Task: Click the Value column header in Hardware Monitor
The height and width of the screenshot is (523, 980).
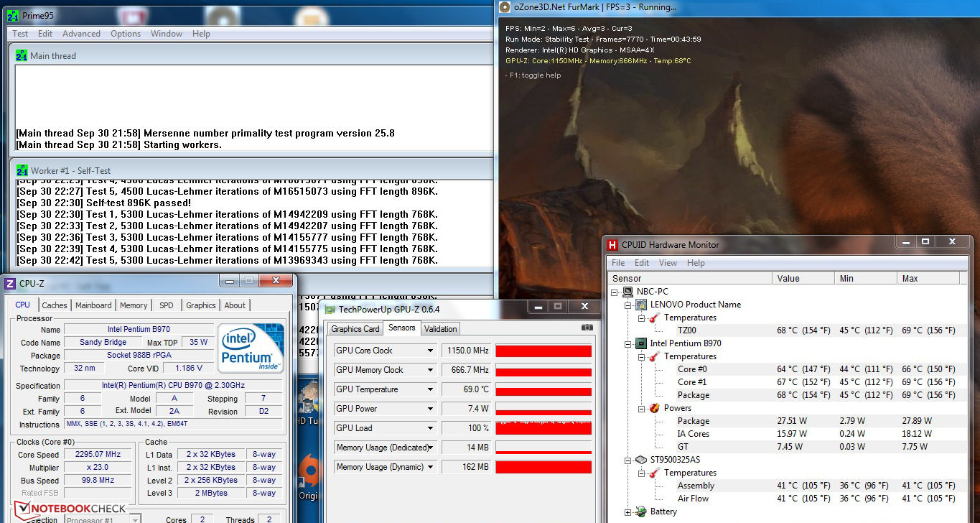Action: pyautogui.click(x=804, y=279)
